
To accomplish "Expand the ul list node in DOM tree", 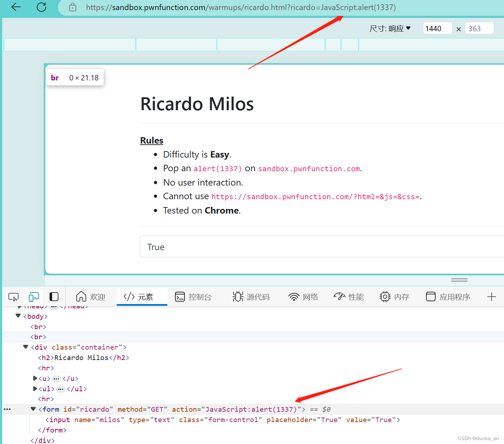I will 35,389.
